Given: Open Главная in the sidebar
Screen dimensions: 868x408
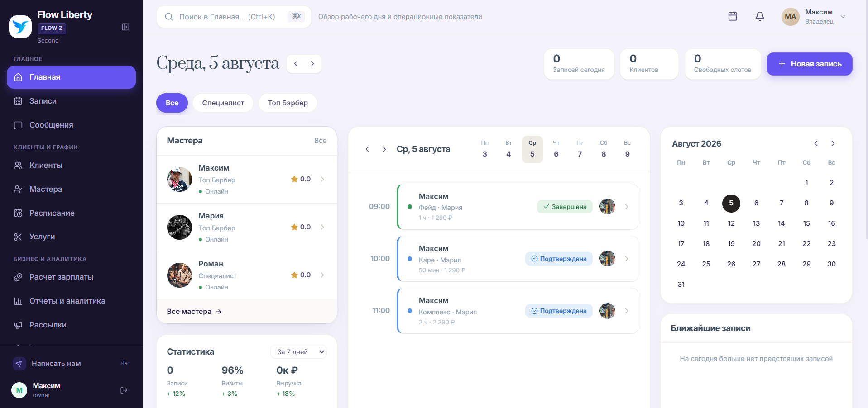Looking at the screenshot, I should pos(71,77).
